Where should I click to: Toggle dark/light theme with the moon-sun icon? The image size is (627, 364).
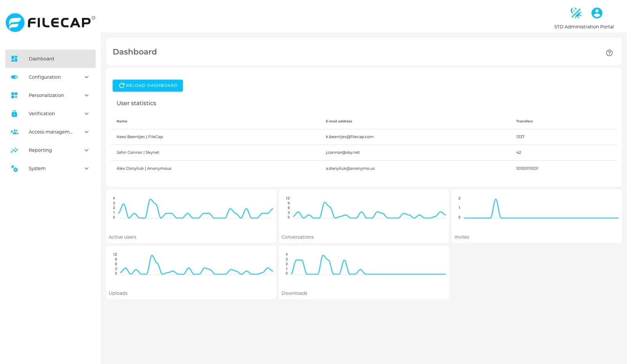click(576, 13)
